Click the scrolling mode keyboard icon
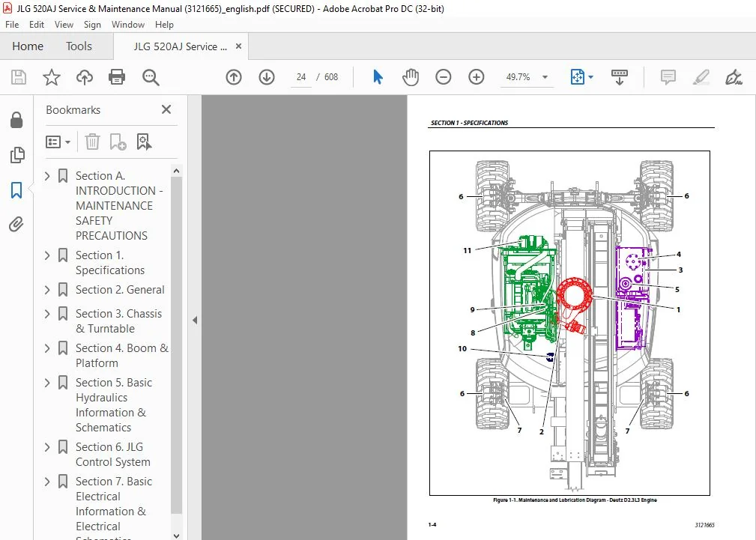Image resolution: width=756 pixels, height=540 pixels. pyautogui.click(x=619, y=77)
